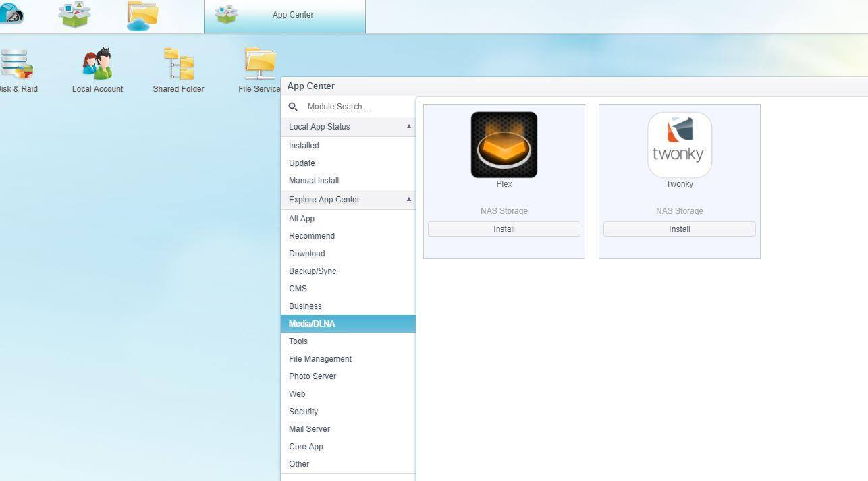The height and width of the screenshot is (481, 868).
Task: Choose Manual Install option
Action: tap(314, 181)
